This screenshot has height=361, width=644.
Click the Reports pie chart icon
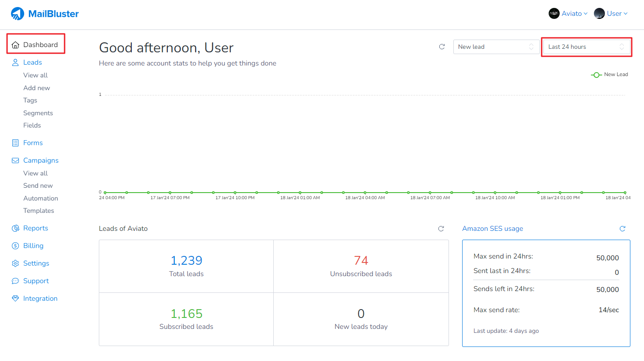(x=15, y=228)
